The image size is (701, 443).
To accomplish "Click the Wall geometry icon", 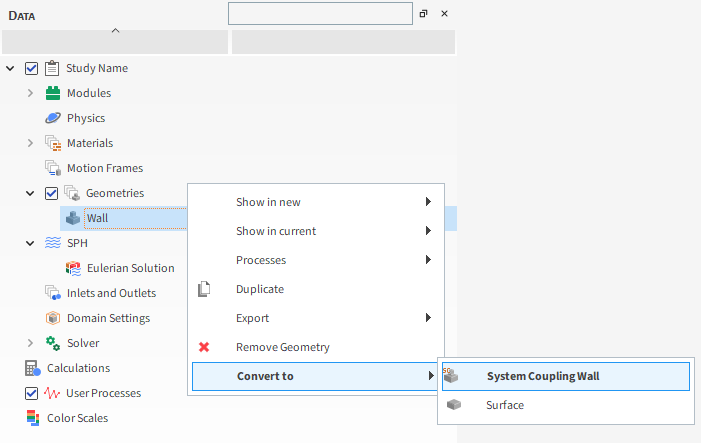I will (72, 218).
